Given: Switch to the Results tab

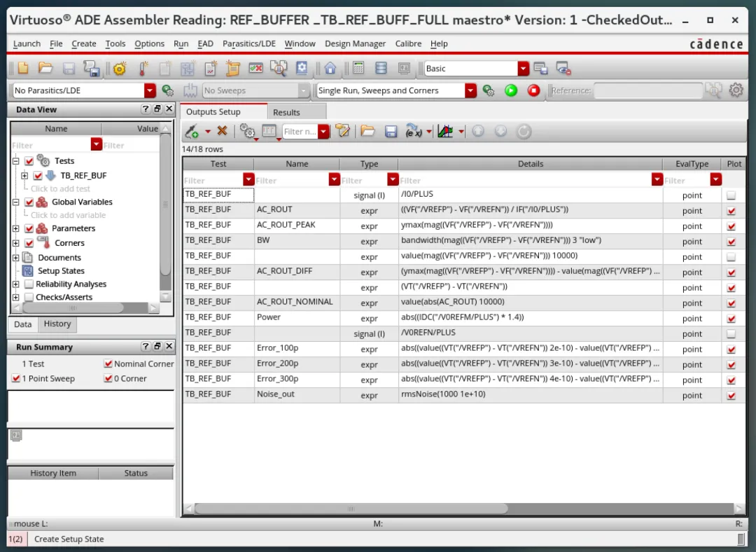Looking at the screenshot, I should coord(286,112).
